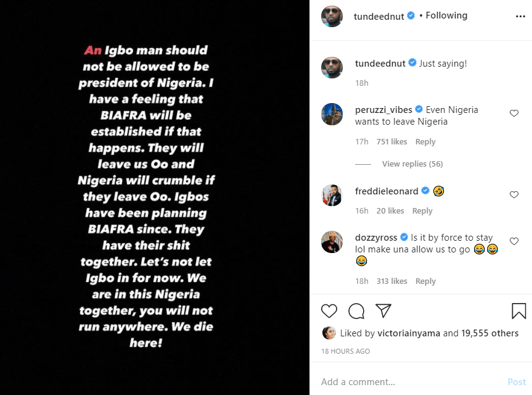Screen dimensions: 532x395
Task: Open peruzzi_vibes profile avatar
Action: [x=332, y=114]
